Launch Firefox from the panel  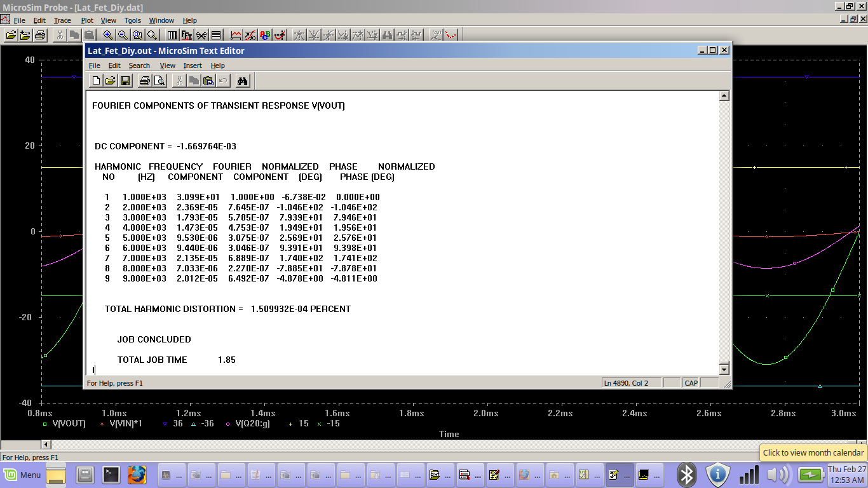coord(137,475)
